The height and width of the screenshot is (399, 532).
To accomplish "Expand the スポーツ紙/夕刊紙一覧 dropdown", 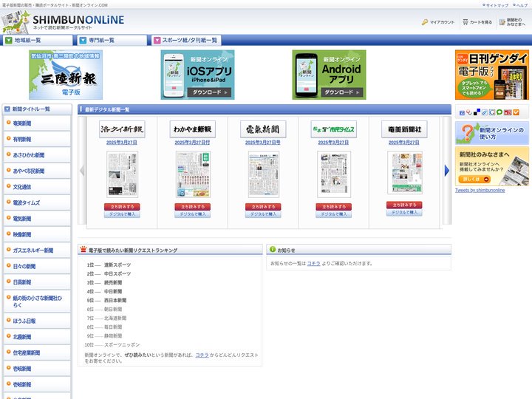I will pos(186,40).
